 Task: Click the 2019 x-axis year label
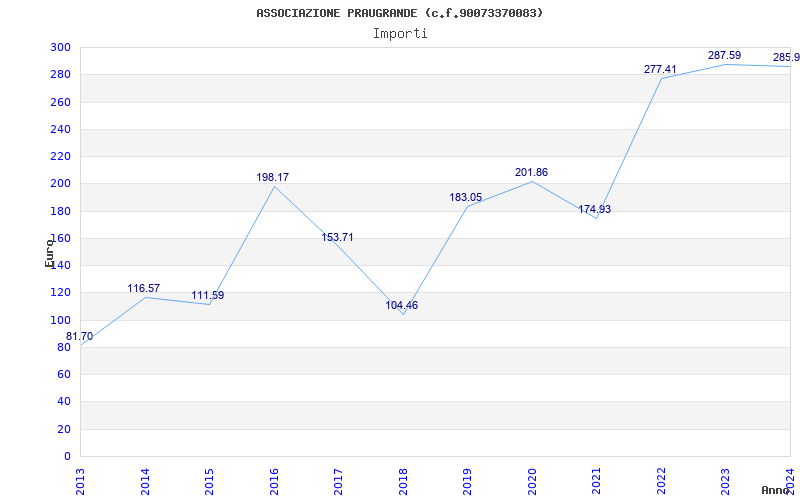(467, 482)
